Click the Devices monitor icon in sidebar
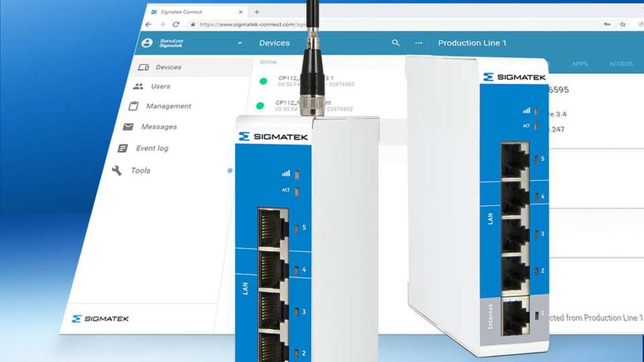644x362 pixels. tap(144, 67)
